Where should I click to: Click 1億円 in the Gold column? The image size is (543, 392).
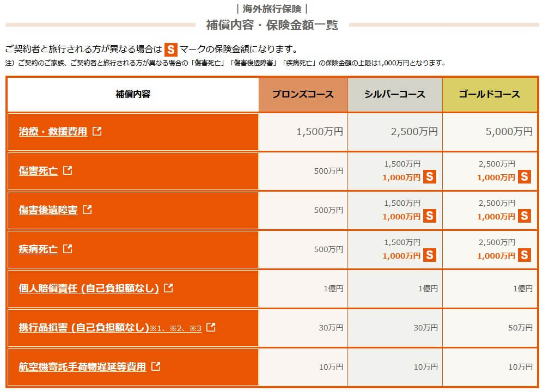click(x=522, y=289)
